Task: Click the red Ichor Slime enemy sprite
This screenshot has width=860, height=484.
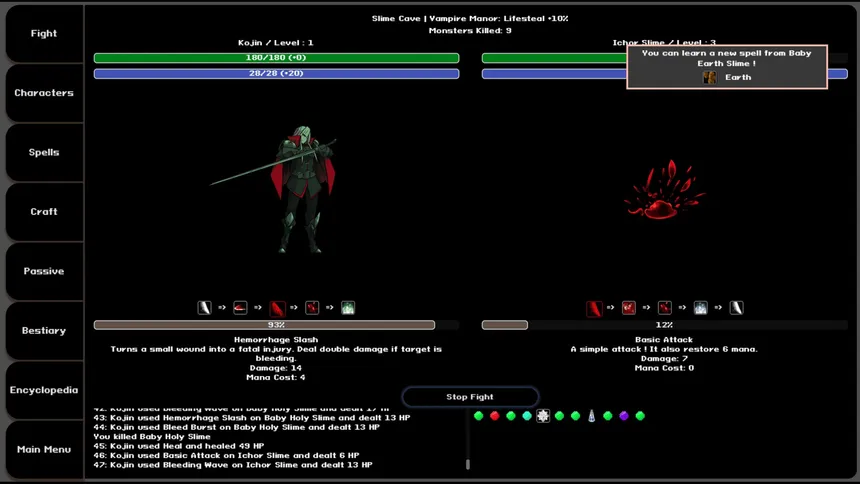Action: tap(664, 190)
